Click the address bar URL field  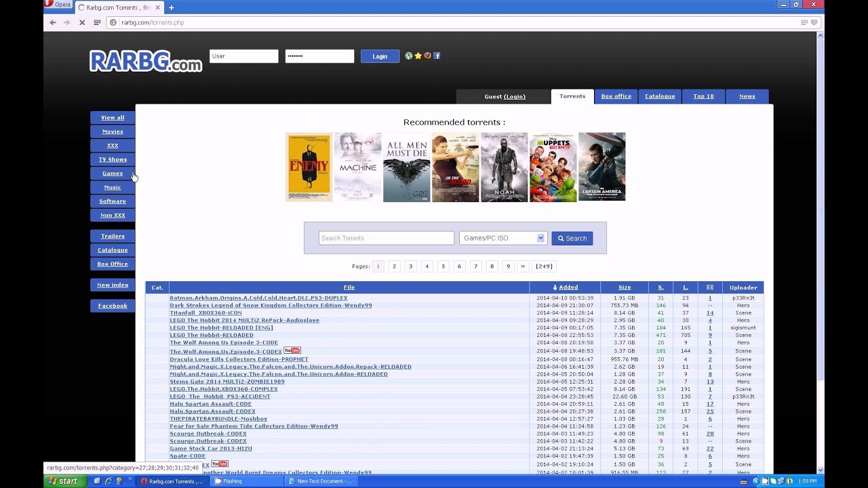tap(454, 22)
